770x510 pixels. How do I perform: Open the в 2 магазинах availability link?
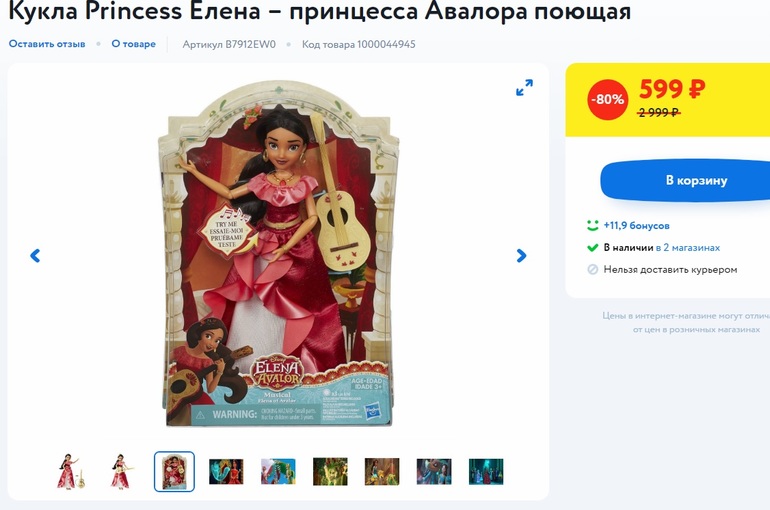coord(688,247)
